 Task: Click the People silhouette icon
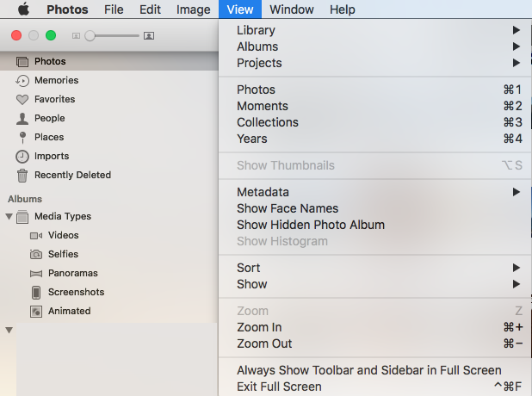[x=22, y=119]
